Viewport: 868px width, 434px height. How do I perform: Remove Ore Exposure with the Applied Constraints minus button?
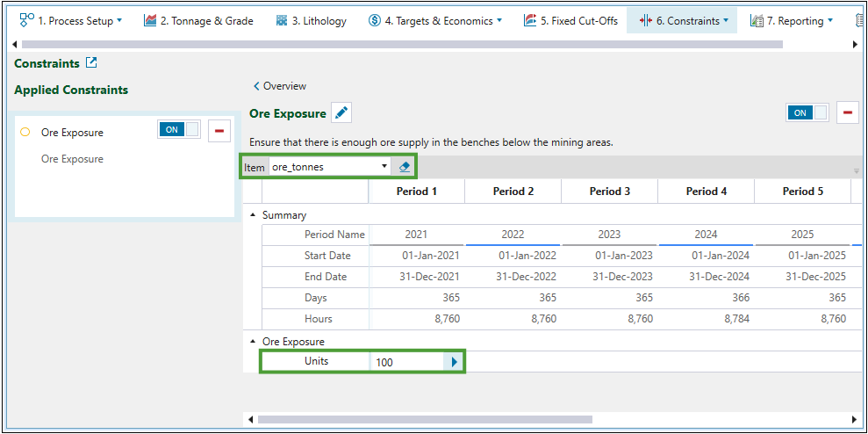[219, 131]
